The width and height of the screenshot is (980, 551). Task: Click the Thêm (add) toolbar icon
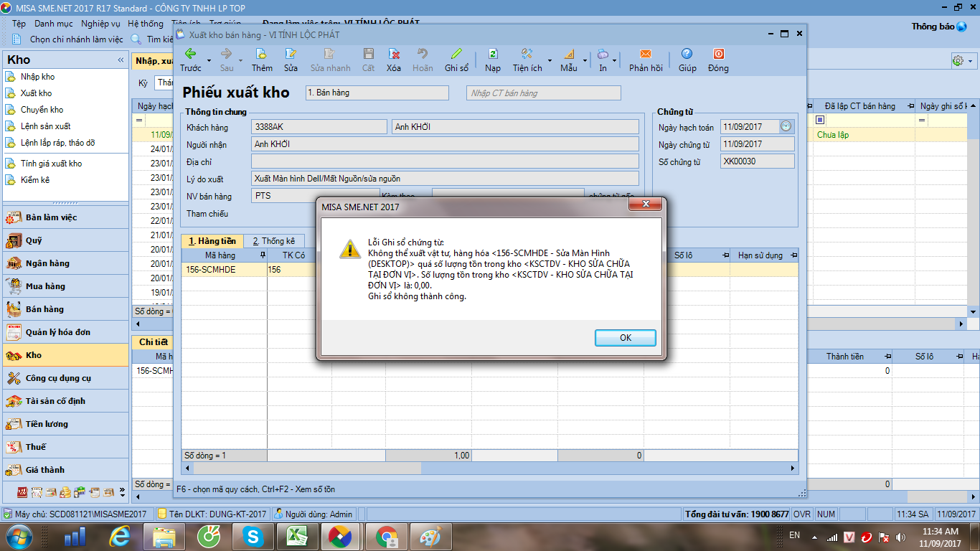tap(262, 54)
